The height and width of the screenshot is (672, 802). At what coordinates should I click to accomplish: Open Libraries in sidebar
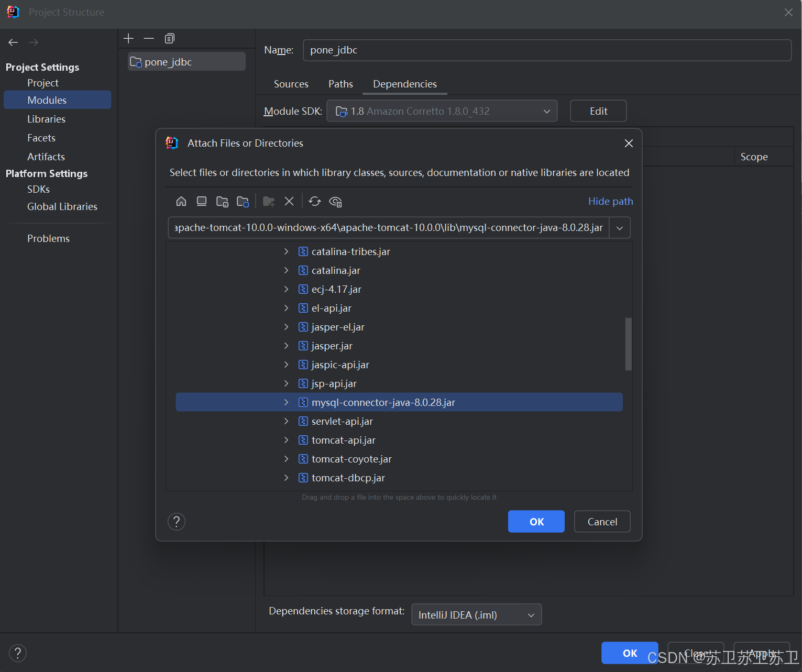pos(47,119)
